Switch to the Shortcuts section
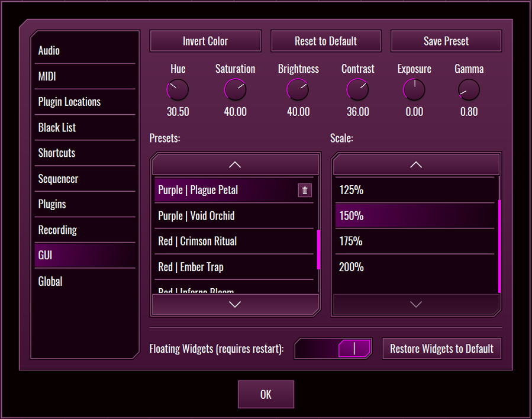532x419 pixels. click(x=85, y=153)
